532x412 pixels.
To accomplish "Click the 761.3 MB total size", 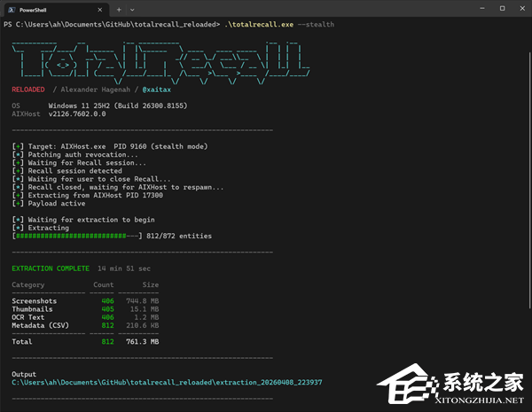I will tap(143, 342).
